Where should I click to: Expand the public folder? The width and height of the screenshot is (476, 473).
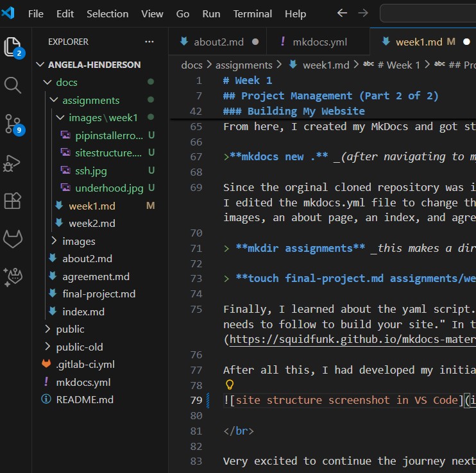point(70,329)
